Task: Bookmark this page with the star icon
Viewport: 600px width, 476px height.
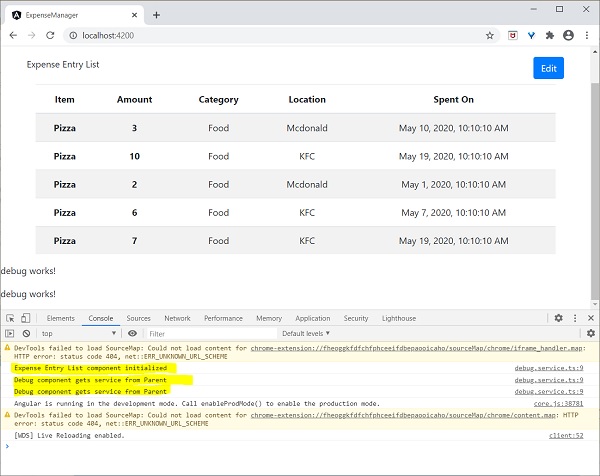Action: 489,35
